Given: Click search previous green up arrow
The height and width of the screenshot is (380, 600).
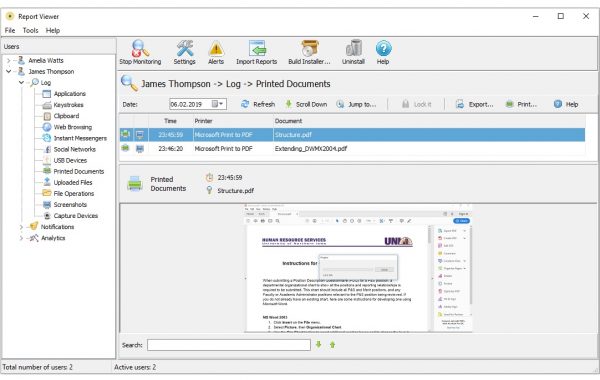Looking at the screenshot, I should click(x=333, y=345).
